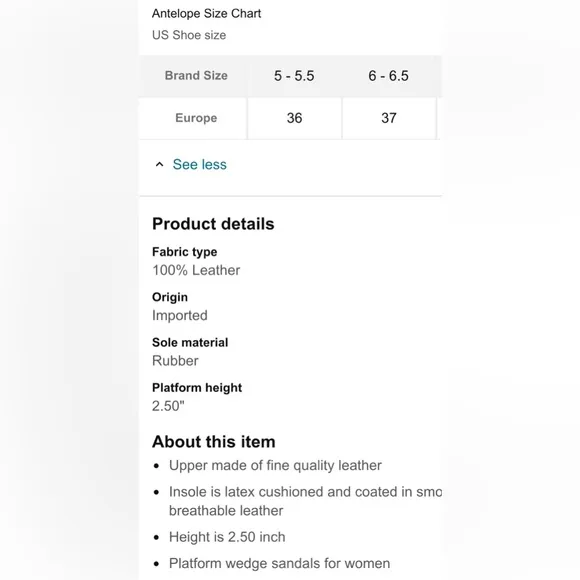
Task: Click the Brand Size row header
Action: (196, 76)
